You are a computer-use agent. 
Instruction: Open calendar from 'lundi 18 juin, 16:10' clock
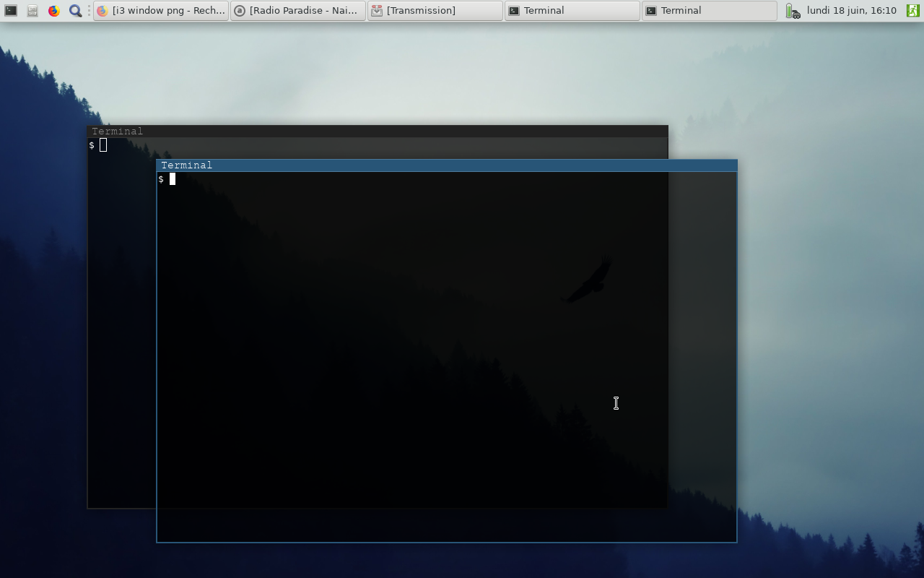(852, 10)
